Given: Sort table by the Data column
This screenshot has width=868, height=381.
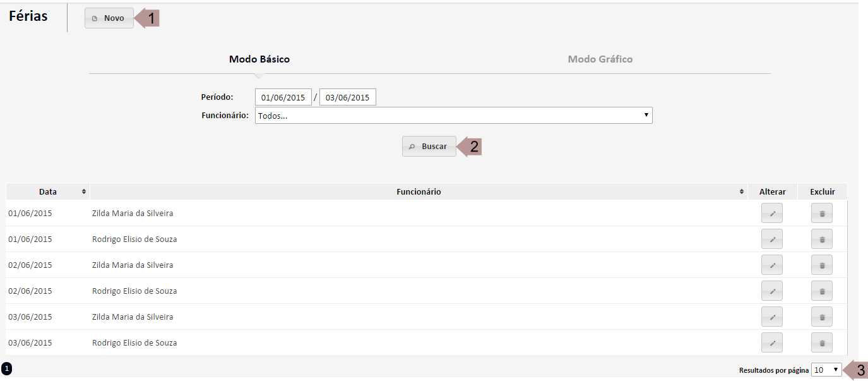Looking at the screenshot, I should (48, 192).
